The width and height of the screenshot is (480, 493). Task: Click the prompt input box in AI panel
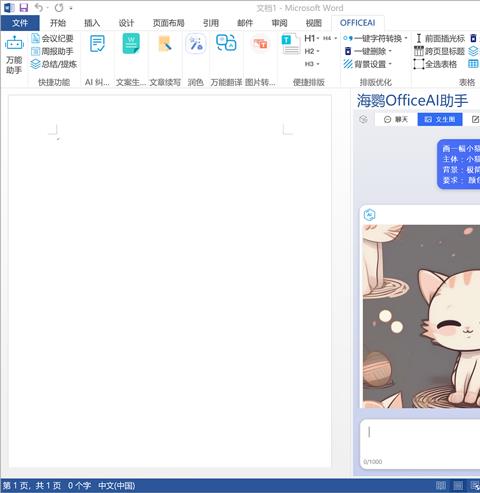[420, 444]
